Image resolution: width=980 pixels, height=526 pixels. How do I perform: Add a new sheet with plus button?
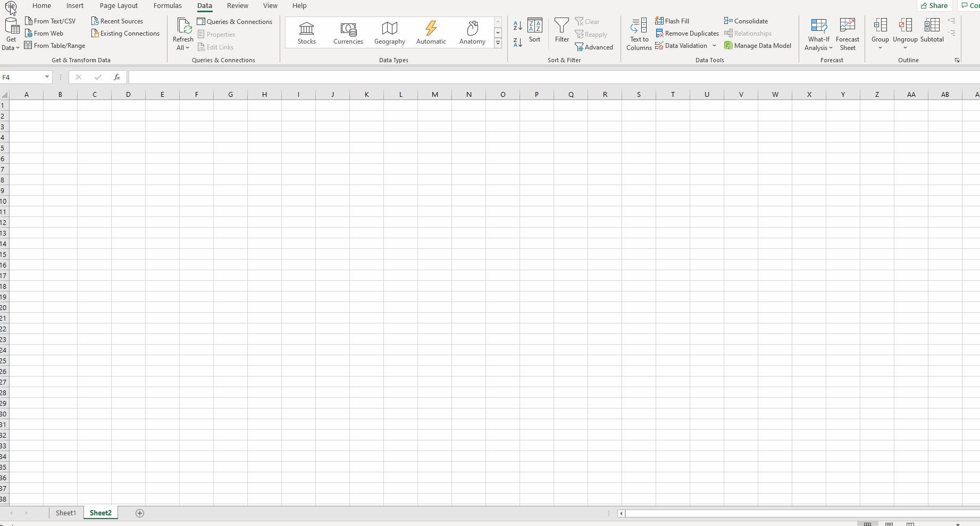click(140, 513)
